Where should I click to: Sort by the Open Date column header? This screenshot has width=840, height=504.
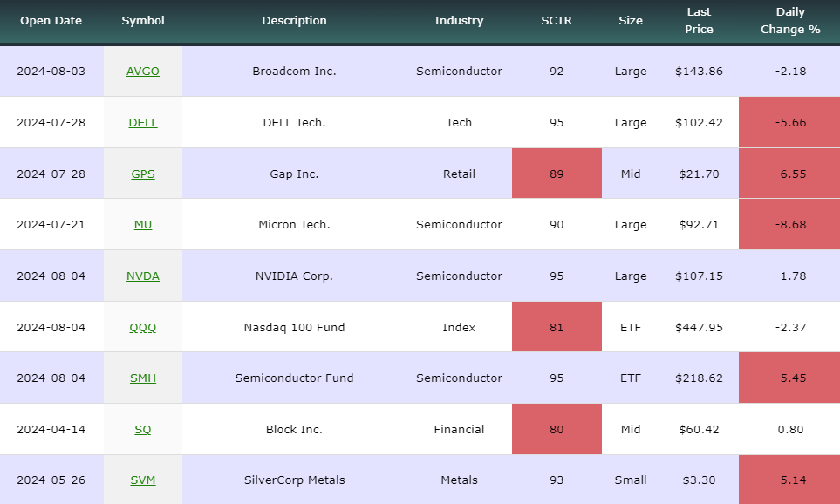tap(51, 21)
